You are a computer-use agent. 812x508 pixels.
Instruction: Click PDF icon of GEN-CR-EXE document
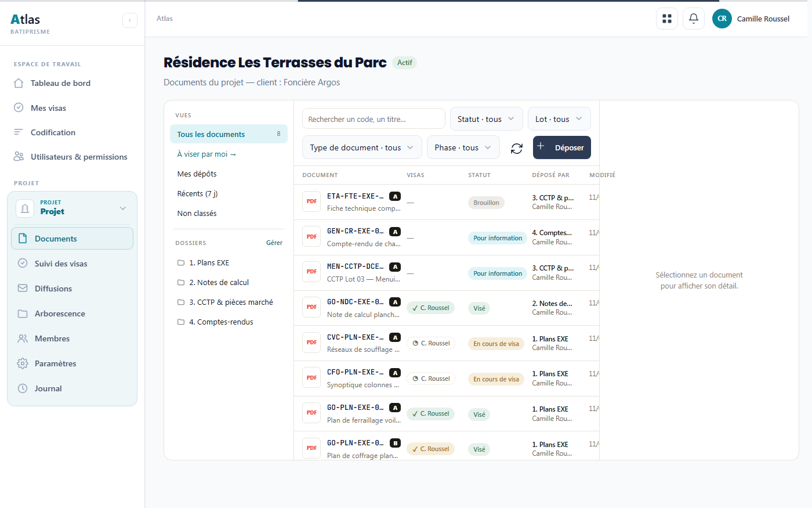(311, 237)
